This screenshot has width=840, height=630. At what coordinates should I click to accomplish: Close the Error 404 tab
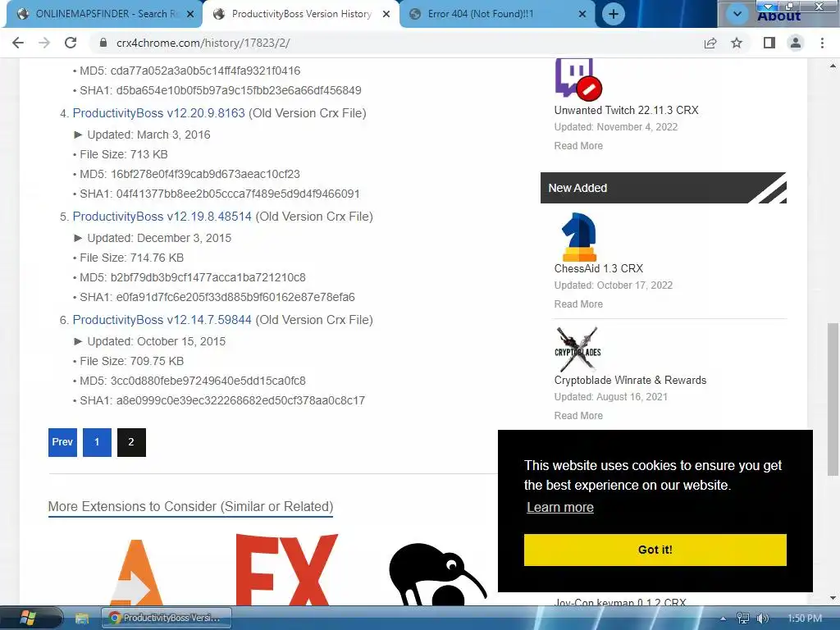click(x=582, y=15)
